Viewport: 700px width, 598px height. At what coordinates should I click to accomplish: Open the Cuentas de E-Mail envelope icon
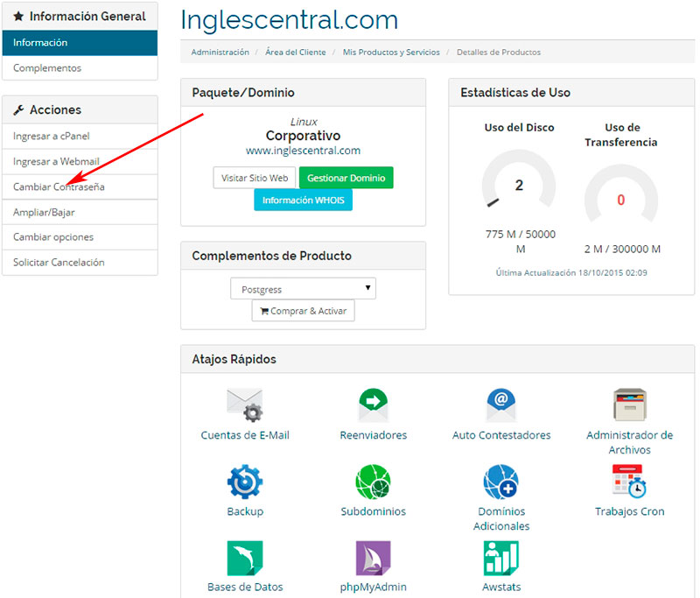[245, 405]
